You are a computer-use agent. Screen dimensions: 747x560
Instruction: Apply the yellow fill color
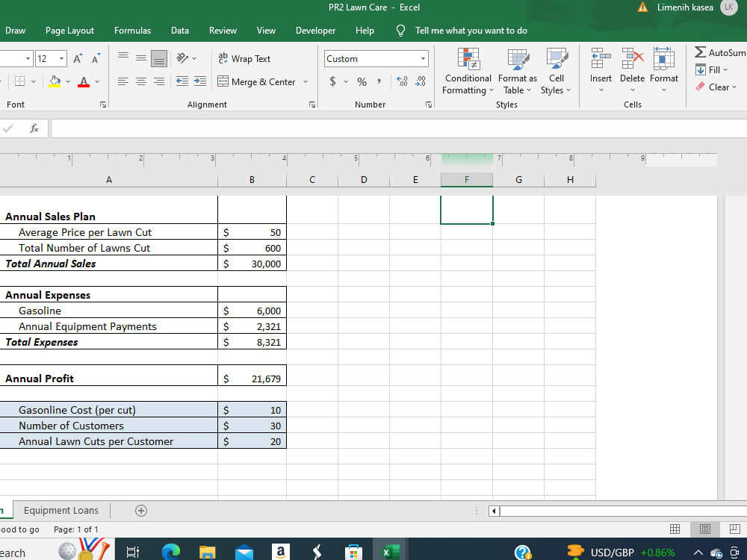point(55,81)
